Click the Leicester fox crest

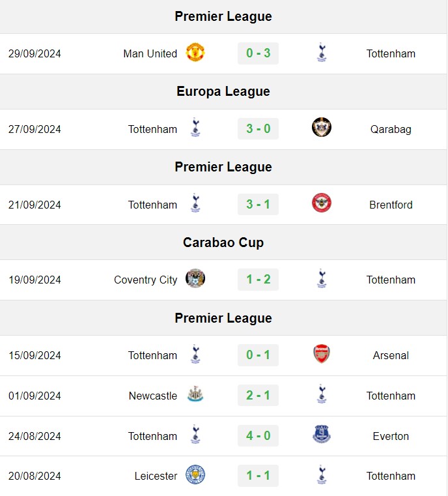click(x=195, y=474)
